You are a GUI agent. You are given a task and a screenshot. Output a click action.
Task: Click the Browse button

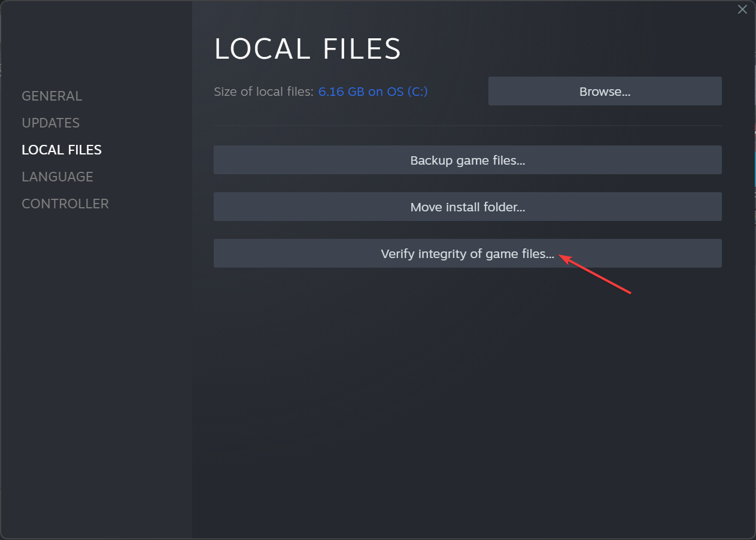[x=605, y=91]
